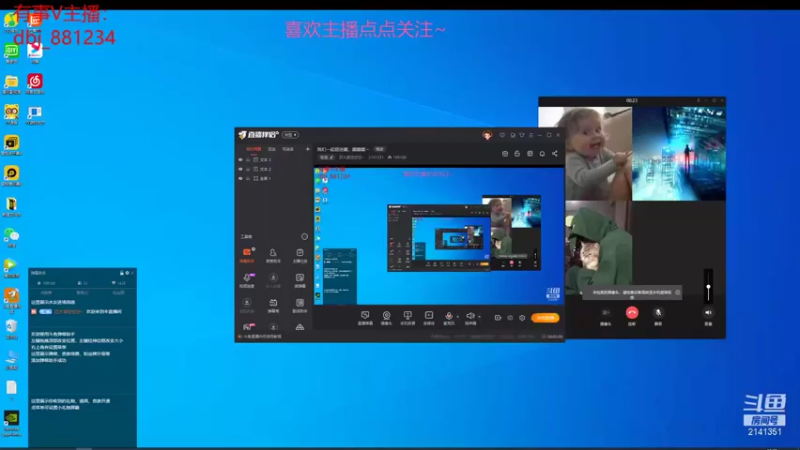Click the speaker icon in source bar
Screen dimensions: 800x450
(x=470, y=316)
